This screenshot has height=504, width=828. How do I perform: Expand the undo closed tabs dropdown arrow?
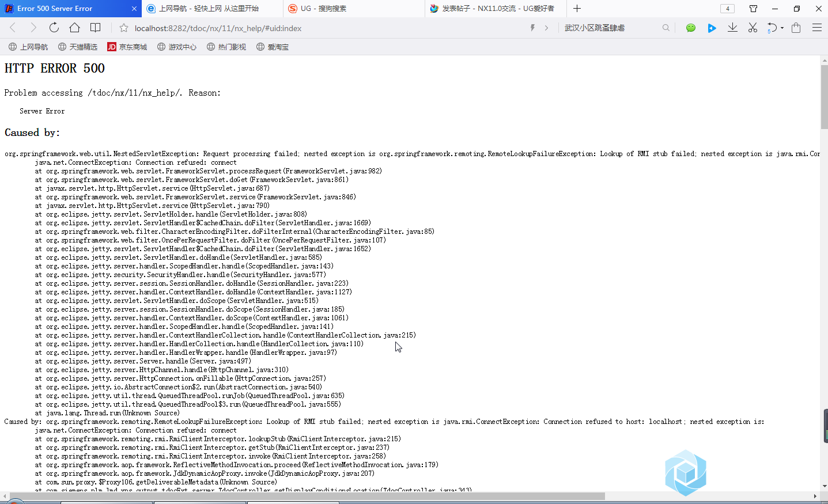click(782, 28)
